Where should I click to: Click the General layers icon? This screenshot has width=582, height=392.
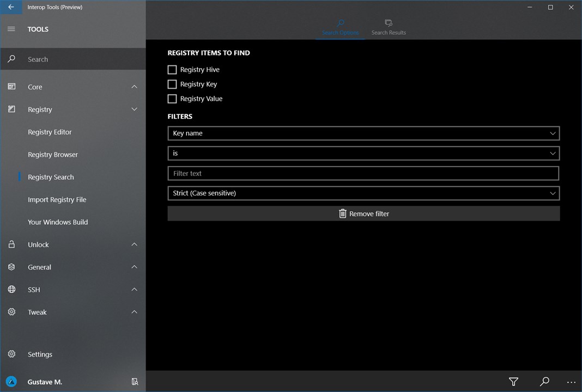click(11, 267)
